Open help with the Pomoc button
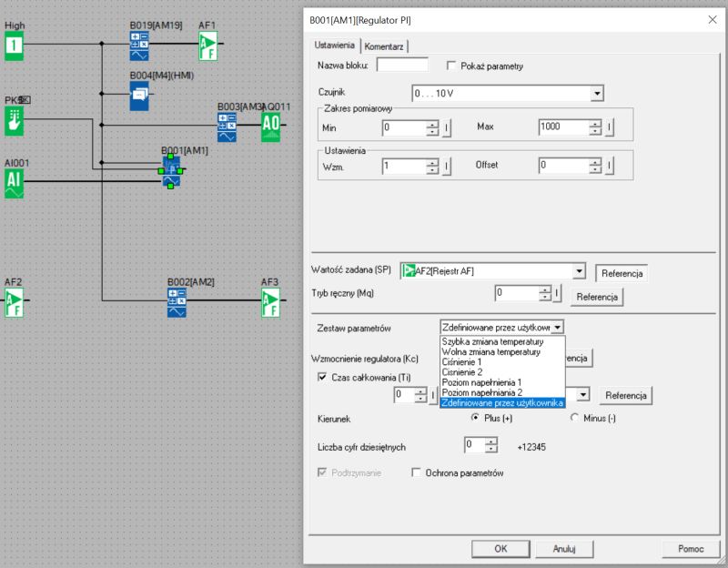The width and height of the screenshot is (728, 568). pos(691,549)
